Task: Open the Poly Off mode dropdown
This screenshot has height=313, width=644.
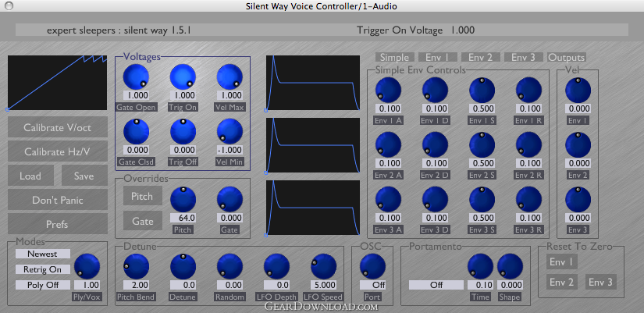Action: point(43,285)
